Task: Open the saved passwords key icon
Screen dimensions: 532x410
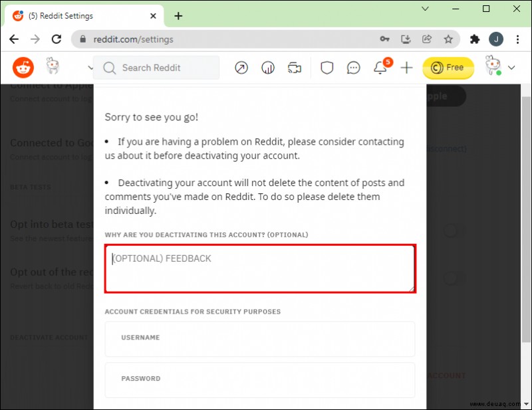Action: [384, 39]
